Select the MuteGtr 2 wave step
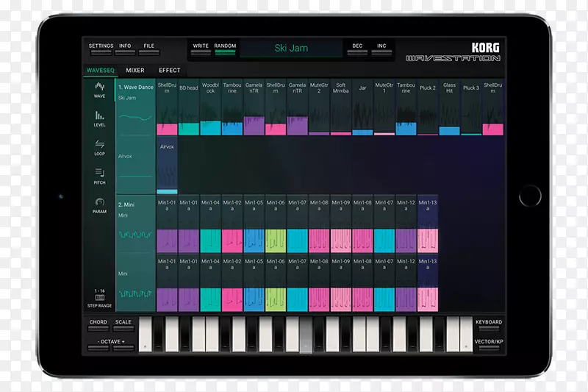This screenshot has height=392, width=588. tap(319, 107)
